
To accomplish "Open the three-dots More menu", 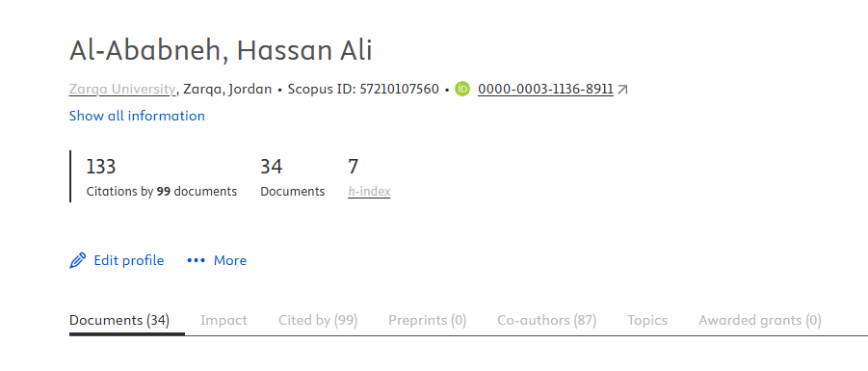I will coord(217,260).
